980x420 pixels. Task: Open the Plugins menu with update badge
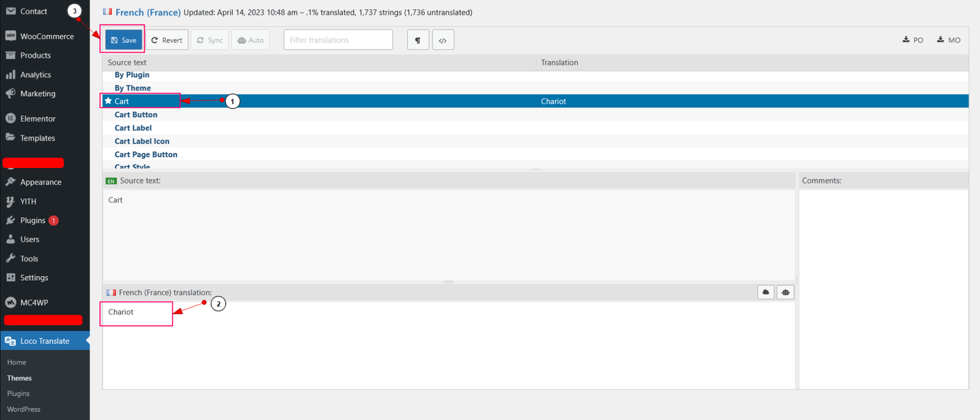(33, 220)
